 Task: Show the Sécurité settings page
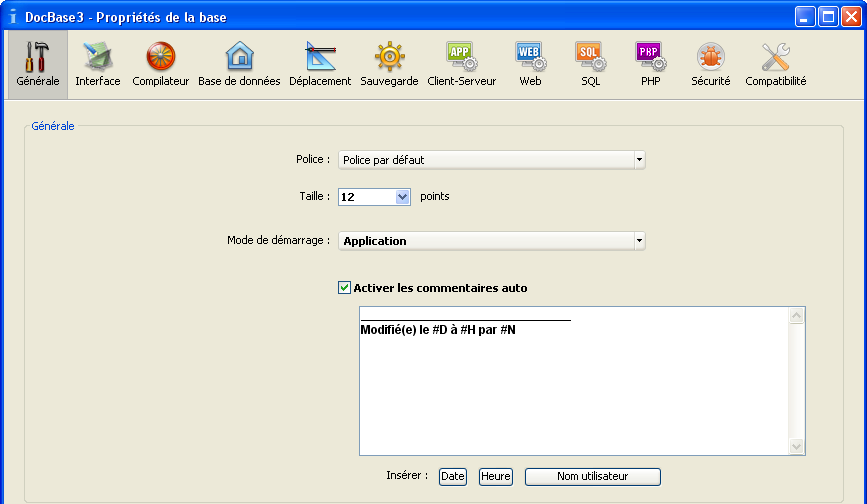(x=710, y=64)
